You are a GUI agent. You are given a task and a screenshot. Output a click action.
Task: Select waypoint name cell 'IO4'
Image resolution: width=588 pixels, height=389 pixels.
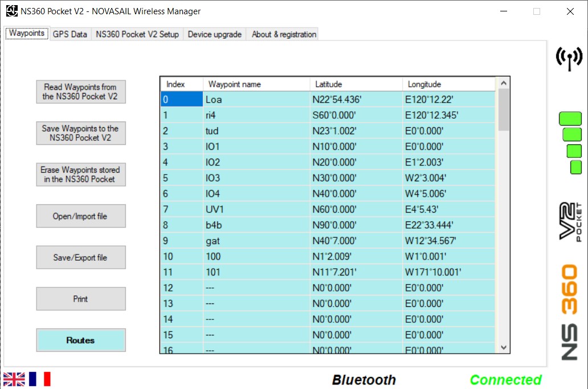pos(256,193)
